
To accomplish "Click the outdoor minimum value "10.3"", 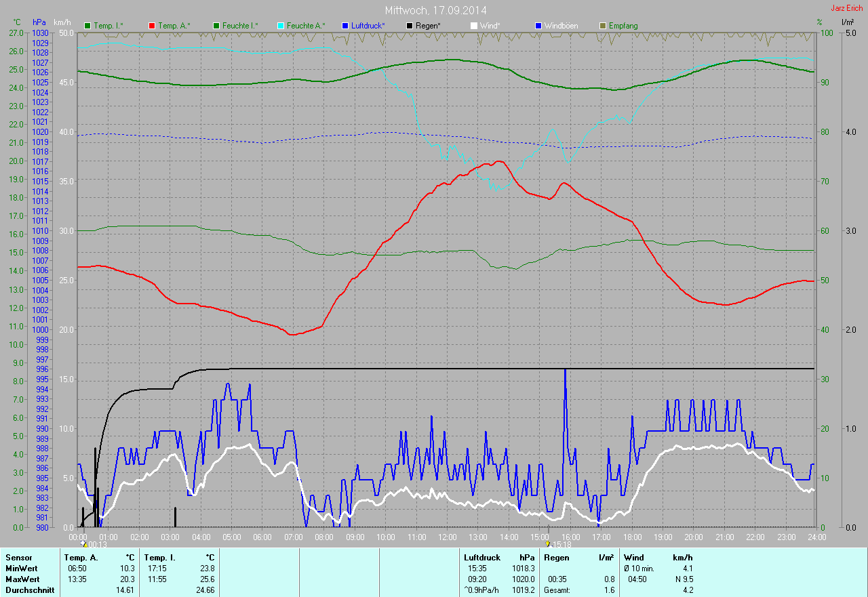I will click(x=127, y=569).
